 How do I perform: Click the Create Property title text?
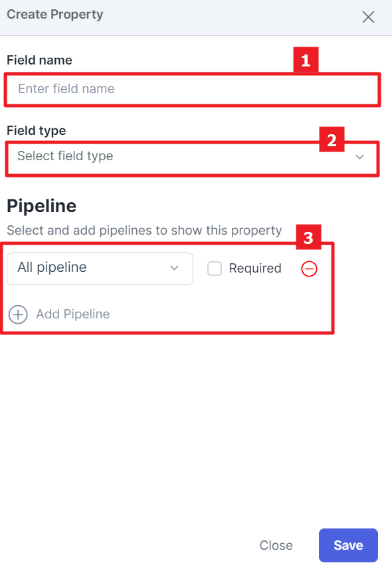tap(55, 15)
